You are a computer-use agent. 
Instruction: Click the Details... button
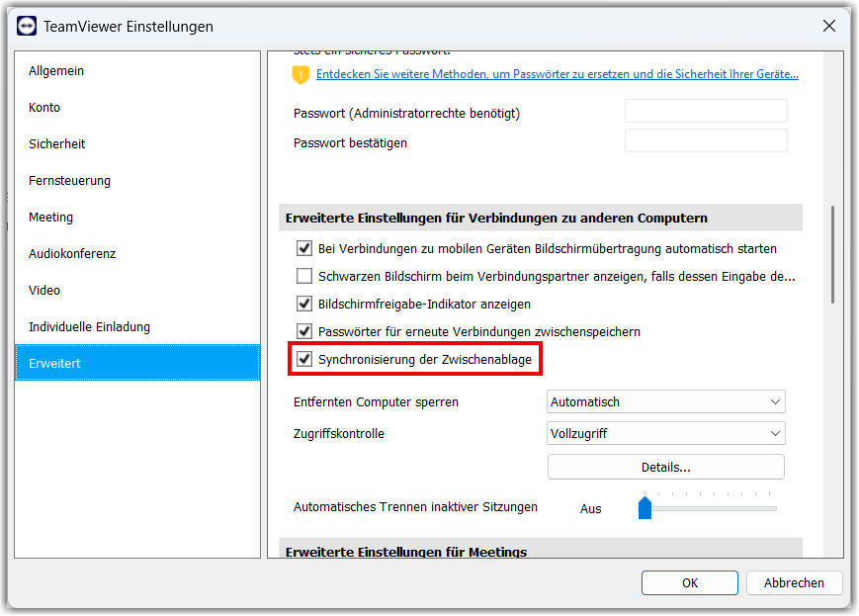click(x=665, y=467)
